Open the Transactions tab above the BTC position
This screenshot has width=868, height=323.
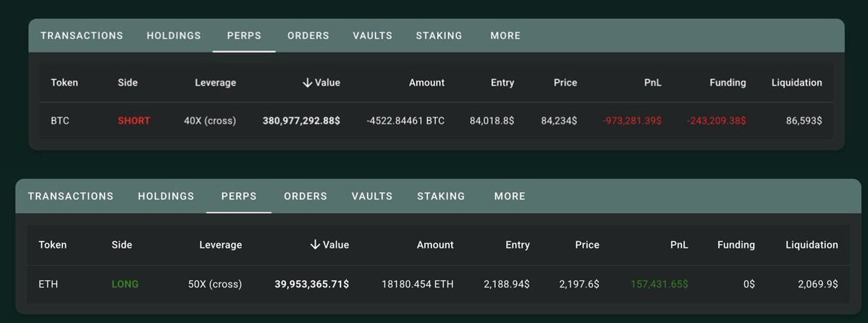[82, 35]
